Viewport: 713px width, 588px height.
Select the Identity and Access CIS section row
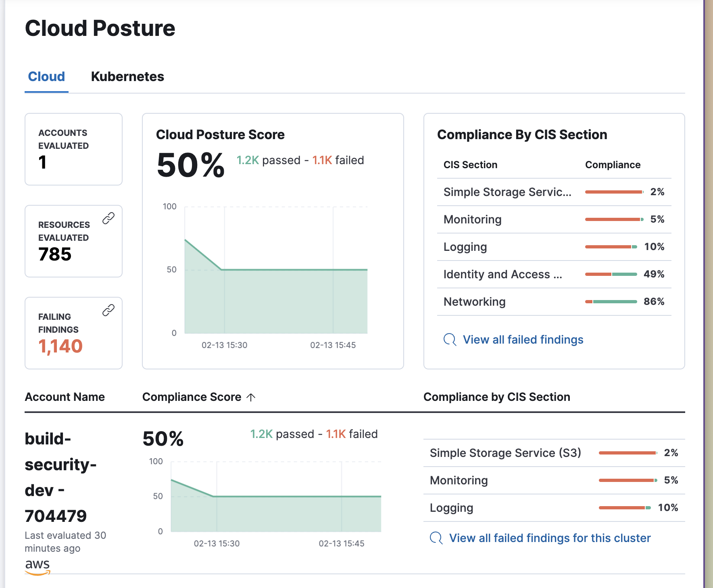point(502,274)
